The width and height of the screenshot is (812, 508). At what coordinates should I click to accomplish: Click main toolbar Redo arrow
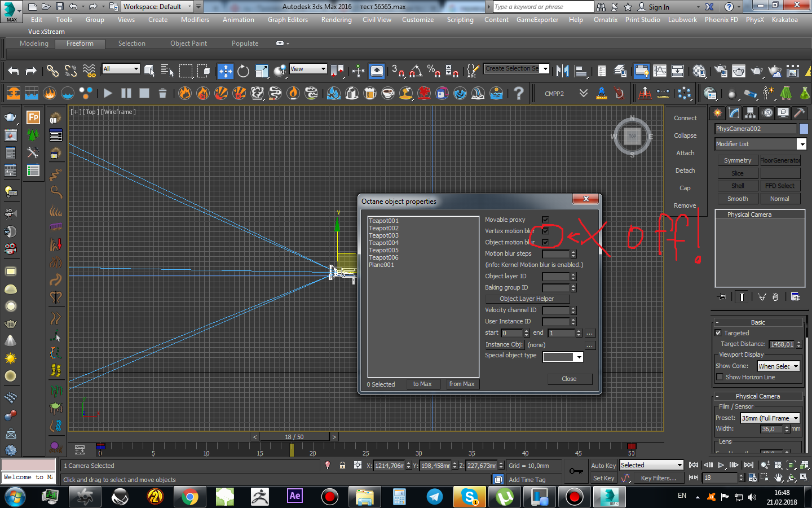pos(32,71)
